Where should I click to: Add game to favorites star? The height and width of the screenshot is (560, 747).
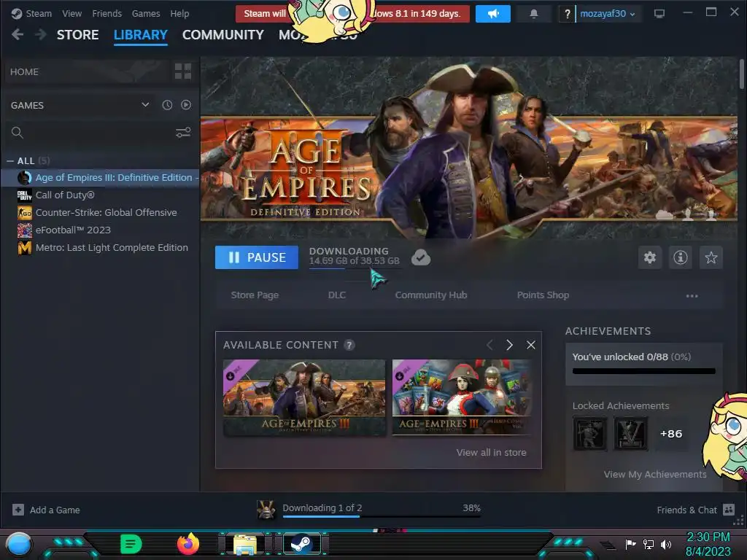pyautogui.click(x=711, y=257)
